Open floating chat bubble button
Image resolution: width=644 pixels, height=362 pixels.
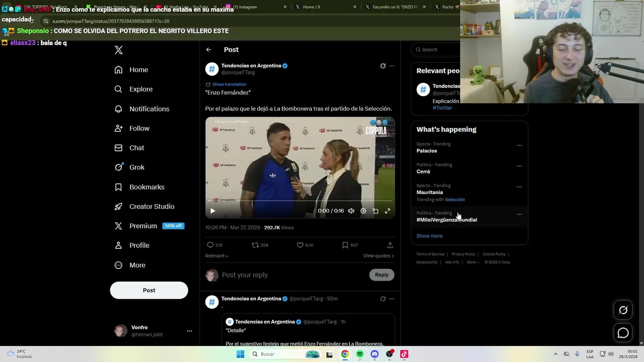click(623, 333)
